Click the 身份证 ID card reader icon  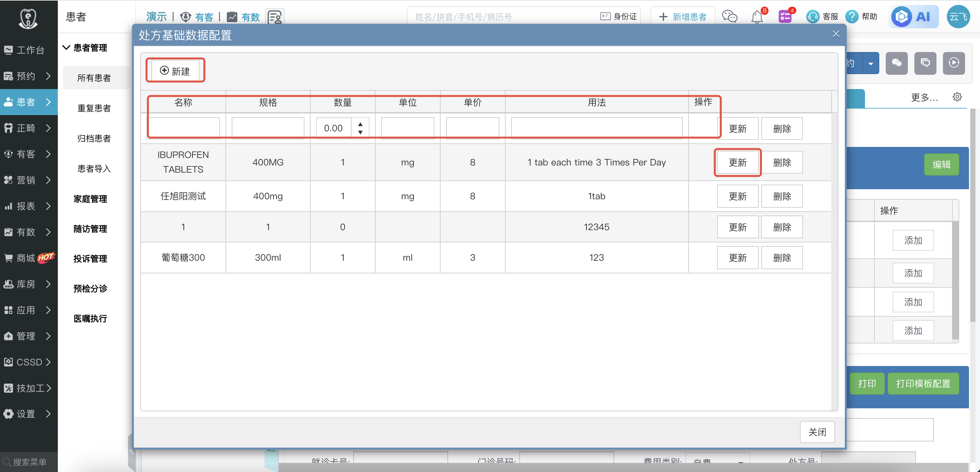605,16
